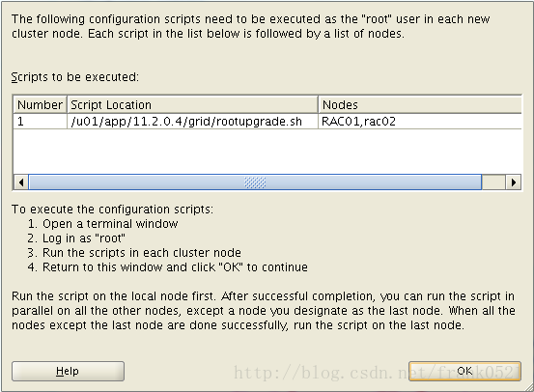Click the "Return to this window" step text

pyautogui.click(x=175, y=267)
